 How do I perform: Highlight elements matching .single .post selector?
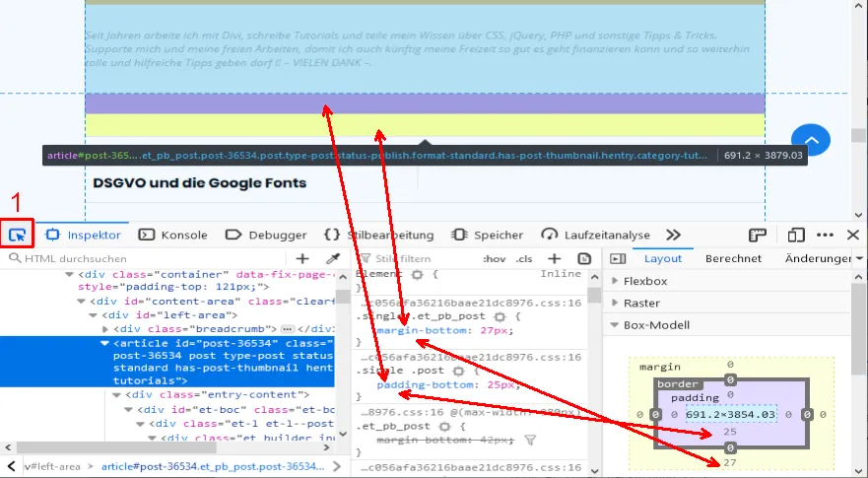pyautogui.click(x=458, y=371)
